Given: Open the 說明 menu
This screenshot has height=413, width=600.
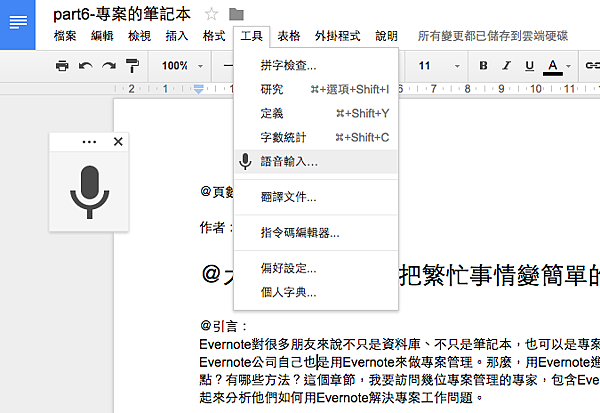Looking at the screenshot, I should pos(386,36).
